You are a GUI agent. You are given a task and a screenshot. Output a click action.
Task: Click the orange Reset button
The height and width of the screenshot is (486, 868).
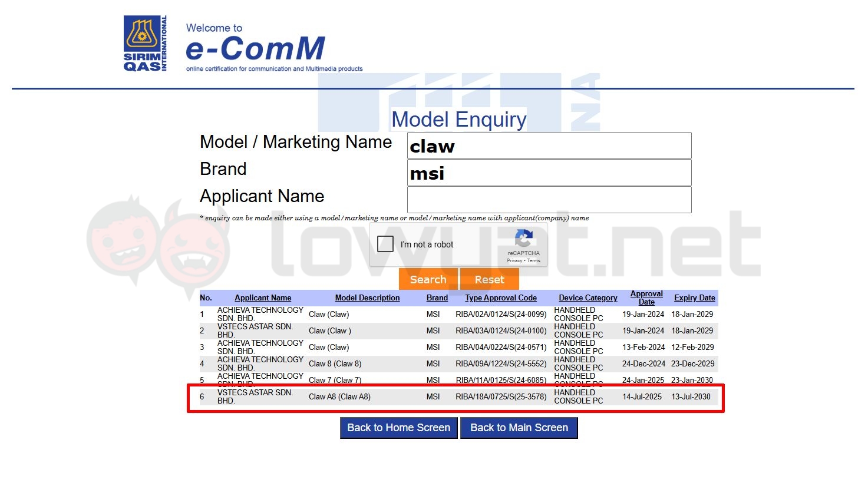click(x=490, y=279)
